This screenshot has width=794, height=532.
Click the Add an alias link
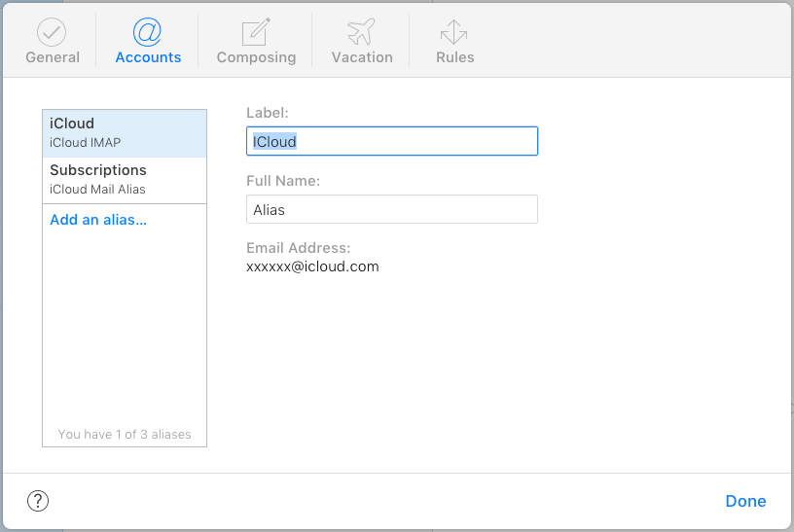tap(98, 220)
